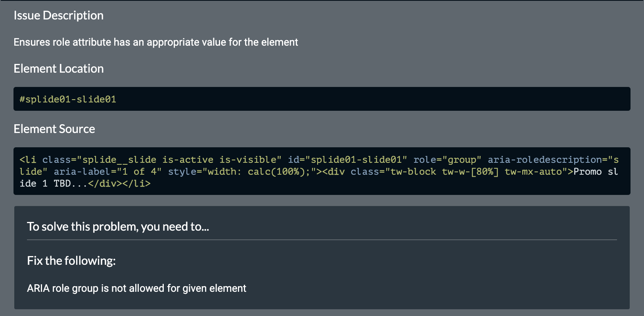
Task: Click the "Promo" text in the source code
Action: coord(587,171)
